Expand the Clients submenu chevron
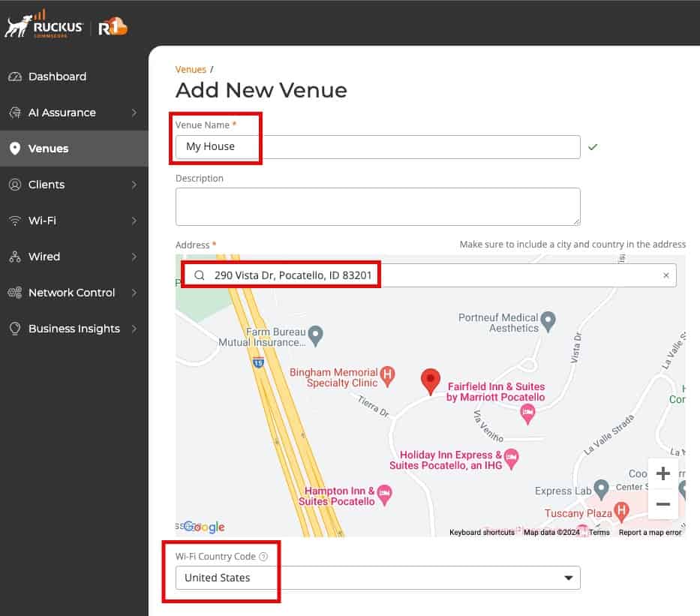Screen dimensions: 700x616 [134, 185]
